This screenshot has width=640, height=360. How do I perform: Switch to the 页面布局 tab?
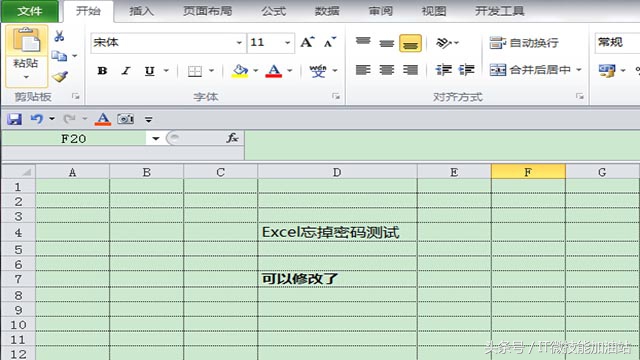[207, 11]
